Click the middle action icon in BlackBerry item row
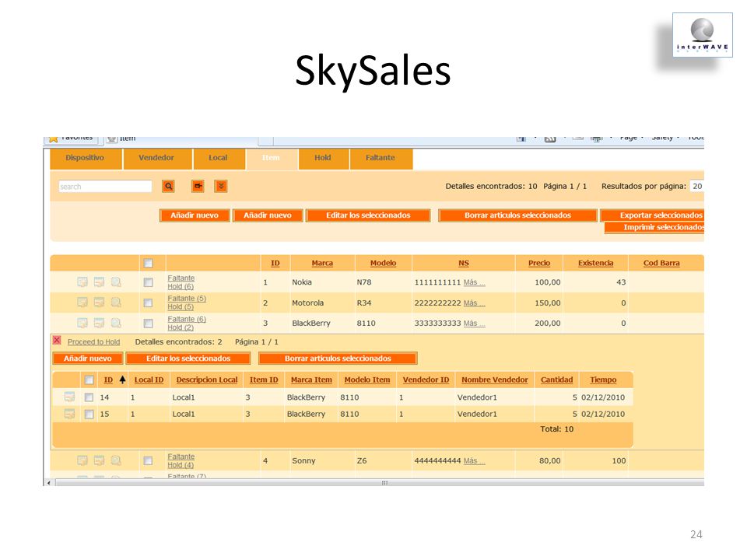 pos(99,323)
